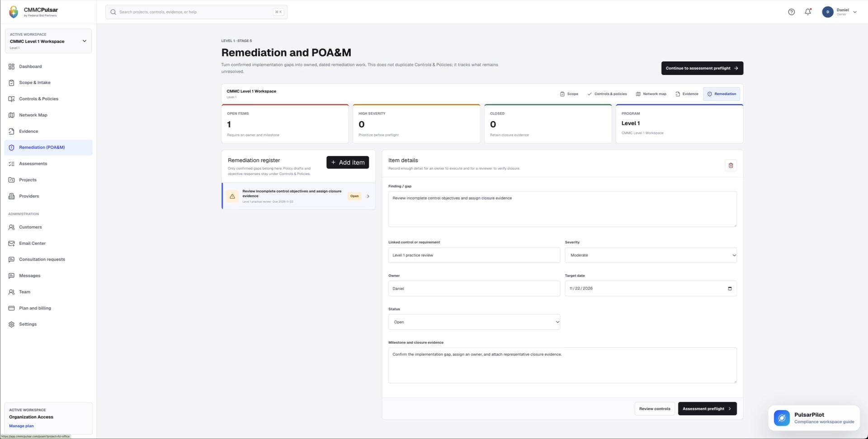This screenshot has width=868, height=439.
Task: Click the Plan and billing card icon
Action: tap(11, 308)
